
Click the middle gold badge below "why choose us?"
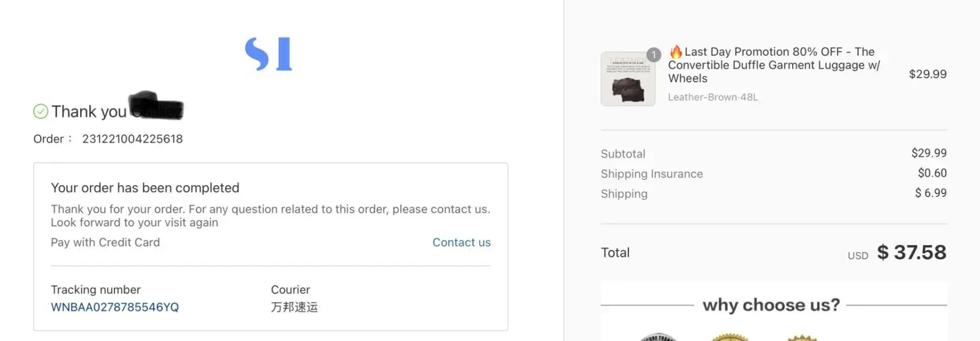coord(730,337)
